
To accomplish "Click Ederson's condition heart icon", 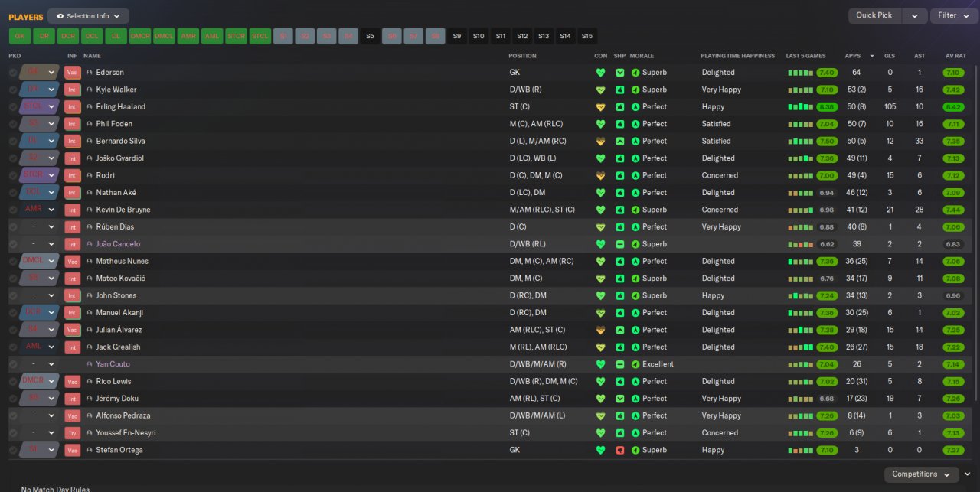I will [600, 73].
